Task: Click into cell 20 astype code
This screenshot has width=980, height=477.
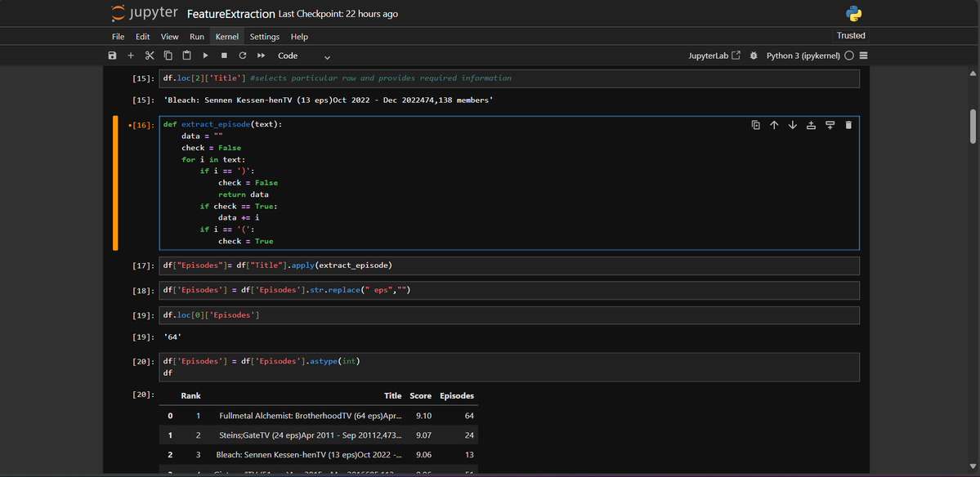Action: tap(509, 367)
